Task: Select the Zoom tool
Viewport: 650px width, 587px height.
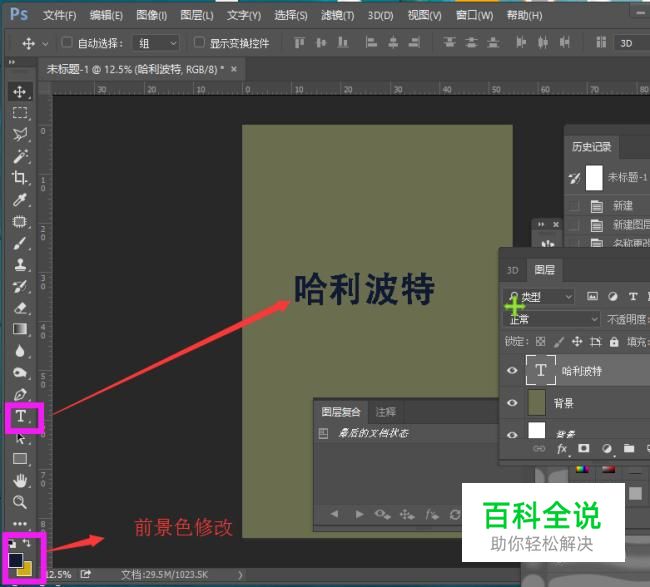Action: [19, 502]
